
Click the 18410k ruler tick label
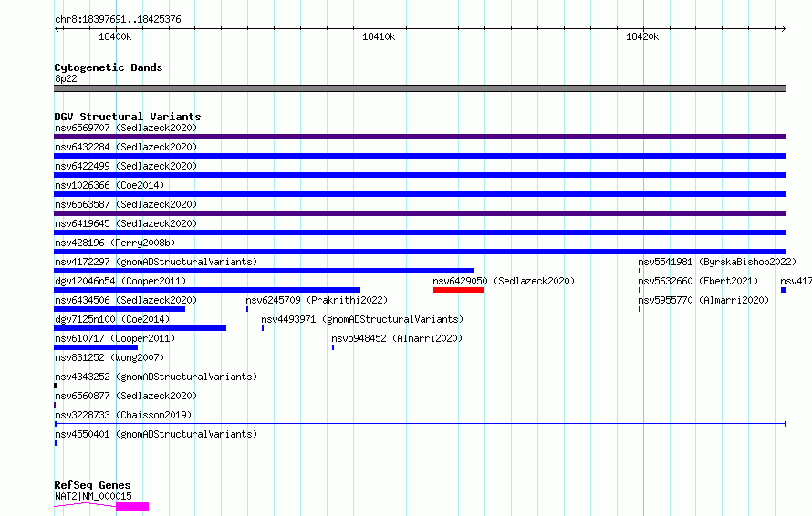379,36
